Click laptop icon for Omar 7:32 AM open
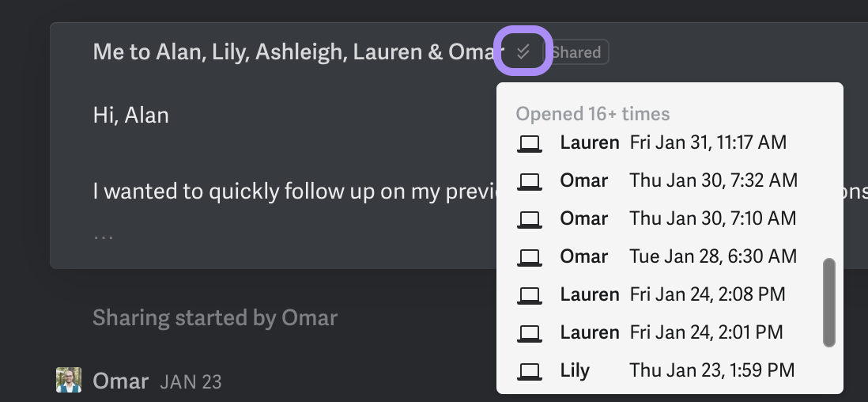Viewport: 868px width, 402px height. pyautogui.click(x=529, y=181)
